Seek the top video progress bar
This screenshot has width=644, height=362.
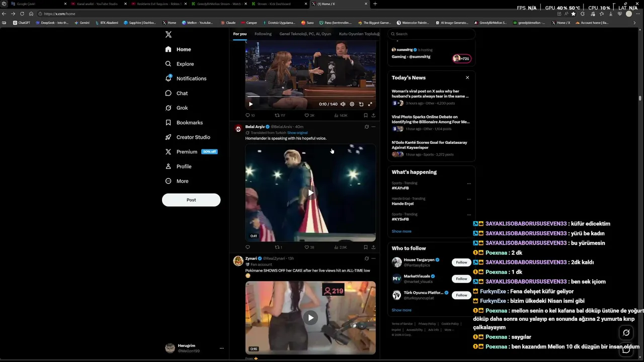click(x=310, y=97)
